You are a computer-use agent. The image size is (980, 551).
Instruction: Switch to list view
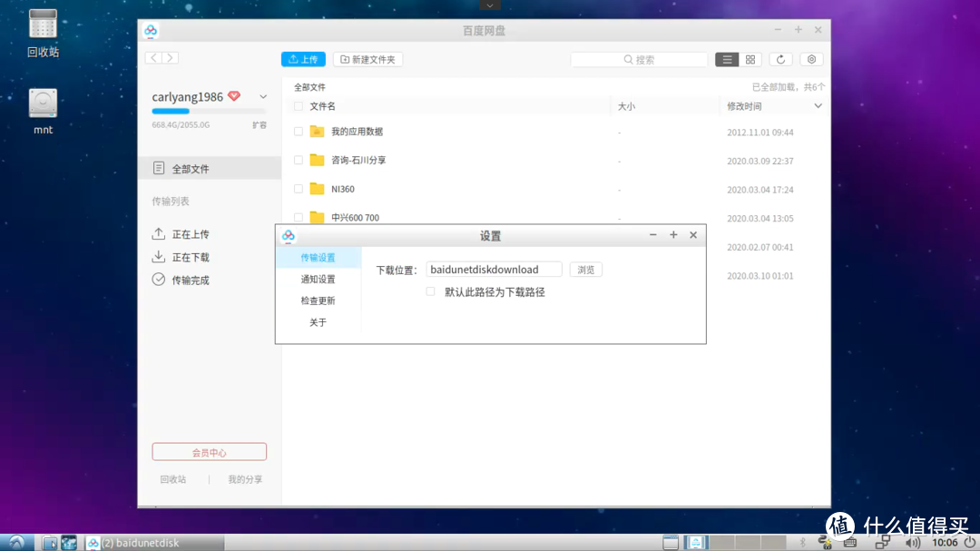pos(727,59)
